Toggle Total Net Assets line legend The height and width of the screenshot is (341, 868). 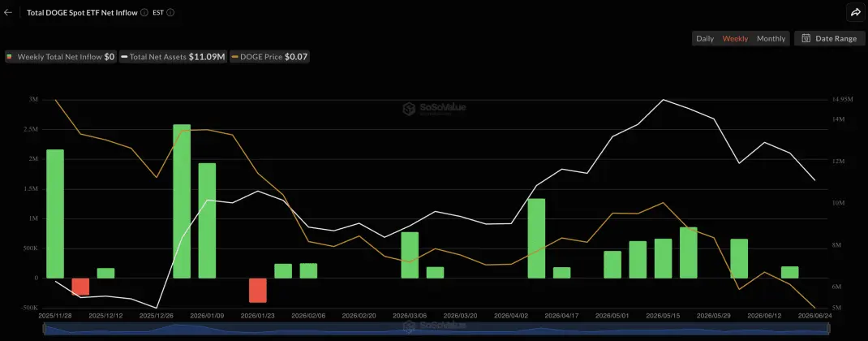tap(174, 57)
